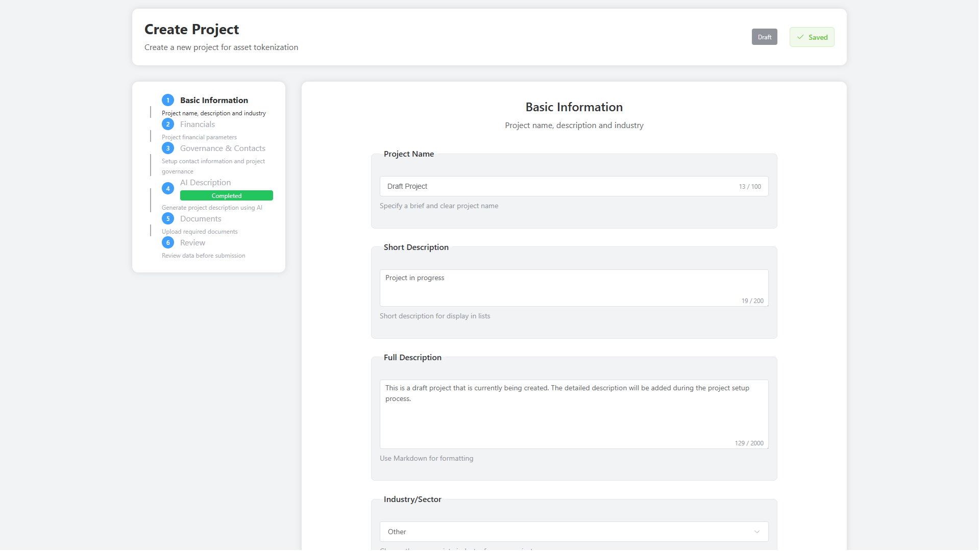Click step circle 6 beside Review

pos(168,242)
